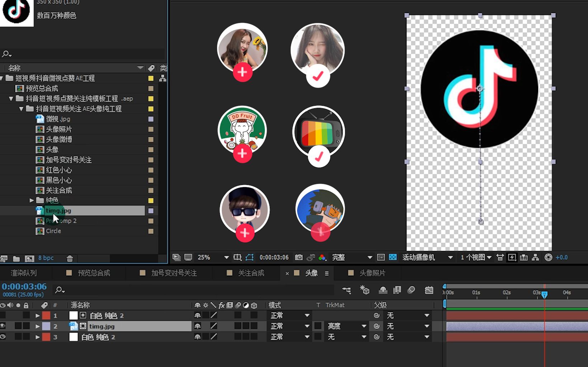This screenshot has width=588, height=367.
Task: Open blend mode dropdown of layer 1
Action: click(x=290, y=315)
